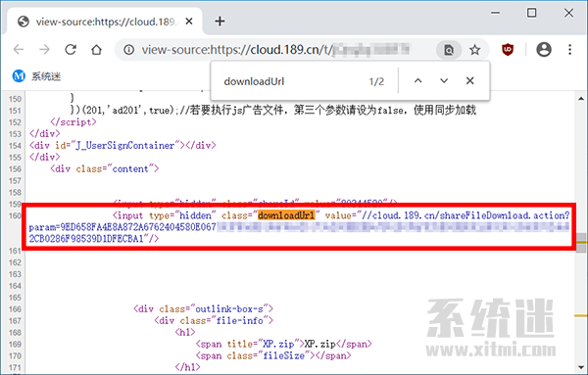Click the "fileSize" class value

tap(283, 355)
